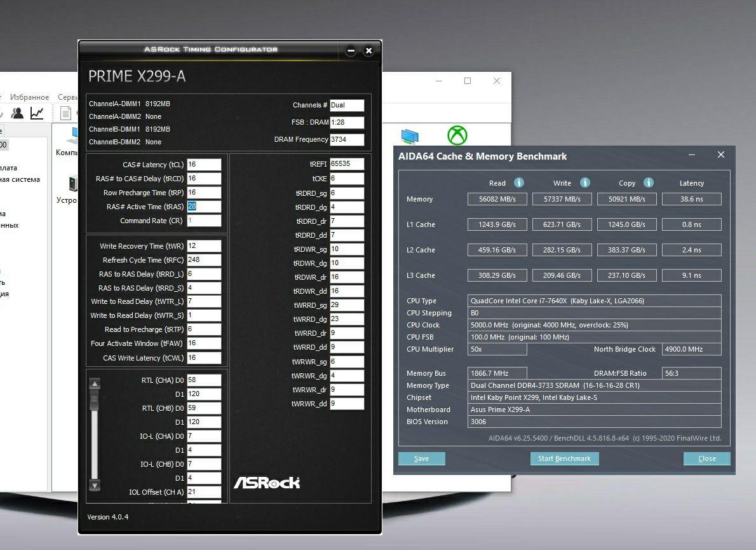Screen dimensions: 756x550
Task: Click the tCKE value field
Action: click(x=347, y=179)
